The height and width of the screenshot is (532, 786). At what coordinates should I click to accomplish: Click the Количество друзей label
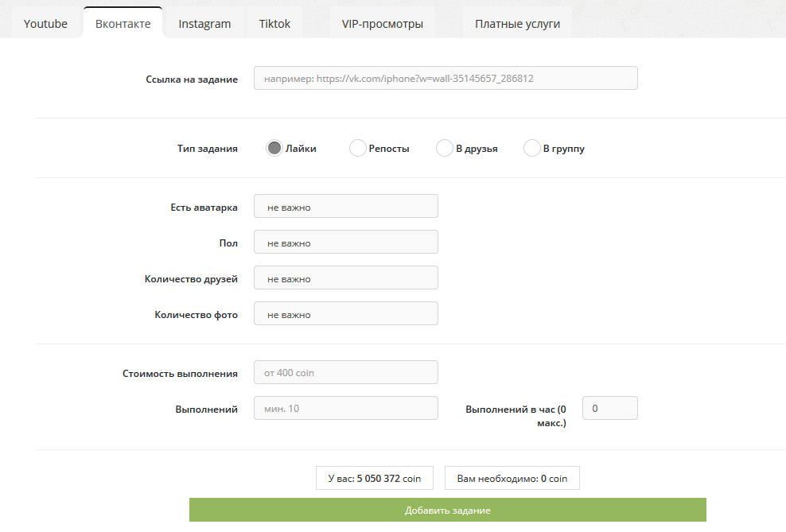(x=191, y=279)
